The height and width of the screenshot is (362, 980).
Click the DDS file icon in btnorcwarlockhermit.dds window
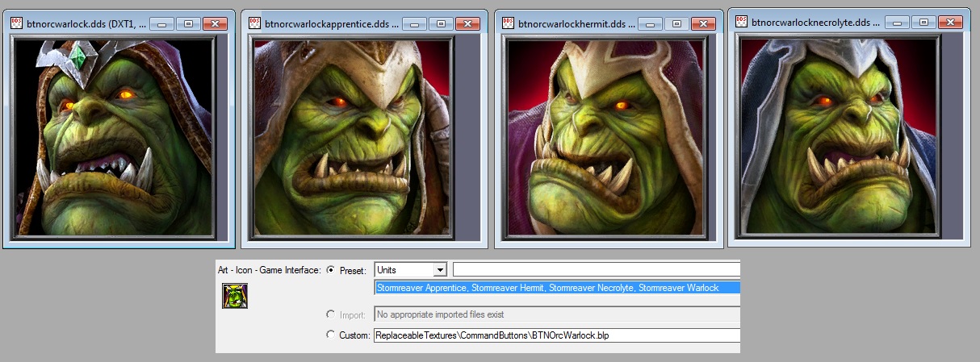pyautogui.click(x=507, y=24)
